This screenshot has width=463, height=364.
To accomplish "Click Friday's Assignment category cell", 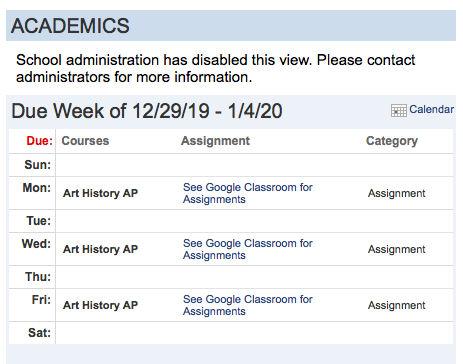I will [x=397, y=305].
